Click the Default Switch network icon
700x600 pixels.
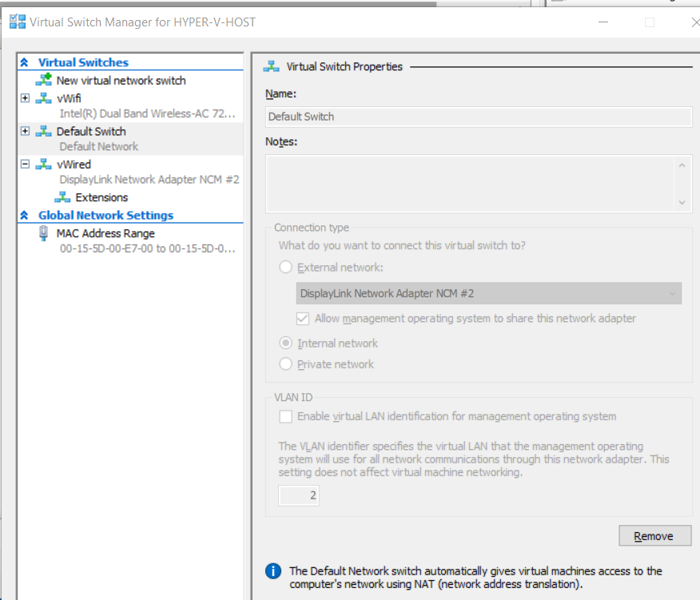tap(44, 131)
